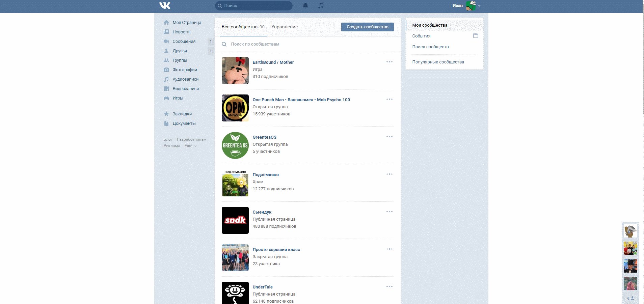Click the Реклама footer link
The width and height of the screenshot is (644, 304).
(172, 146)
